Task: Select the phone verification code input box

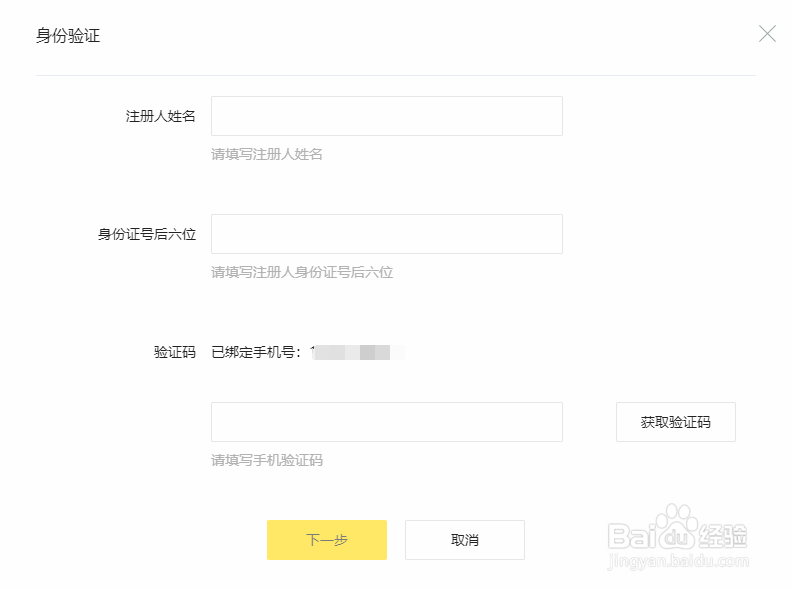Action: [x=386, y=422]
